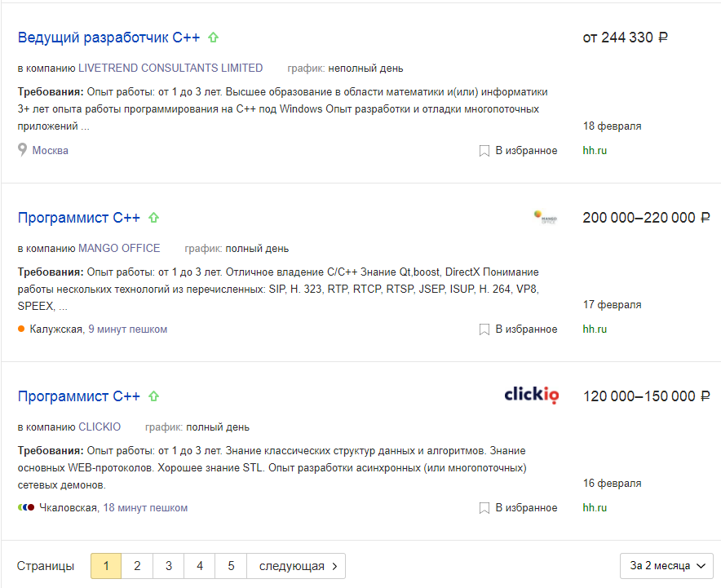Click green up-arrow icon in MANGO OFFICE listing
721x588 pixels.
153,218
